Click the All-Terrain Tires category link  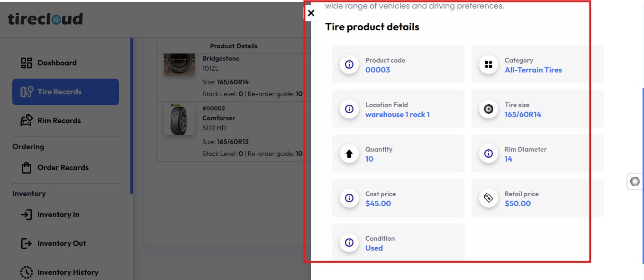point(533,70)
